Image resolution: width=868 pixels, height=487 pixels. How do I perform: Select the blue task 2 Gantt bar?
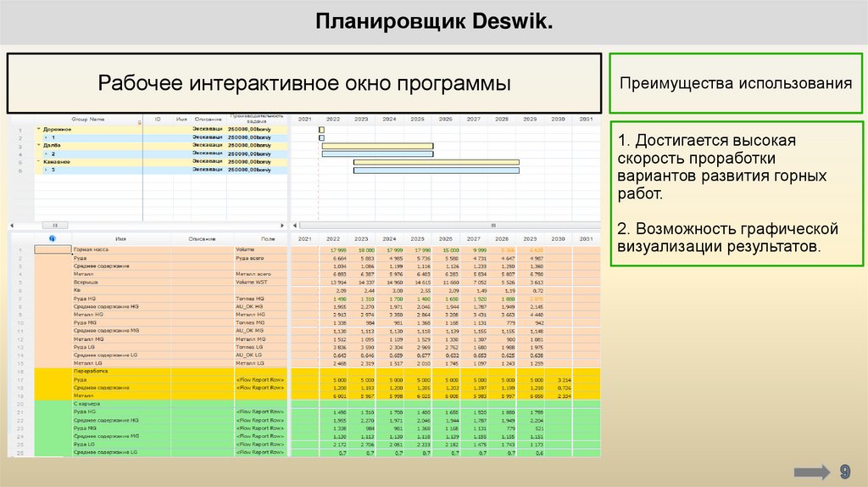(377, 154)
